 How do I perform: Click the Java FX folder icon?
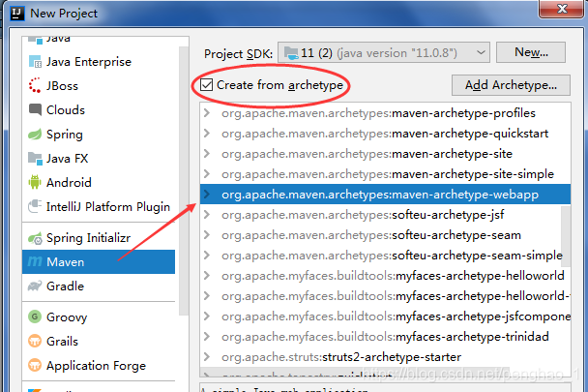pyautogui.click(x=35, y=159)
